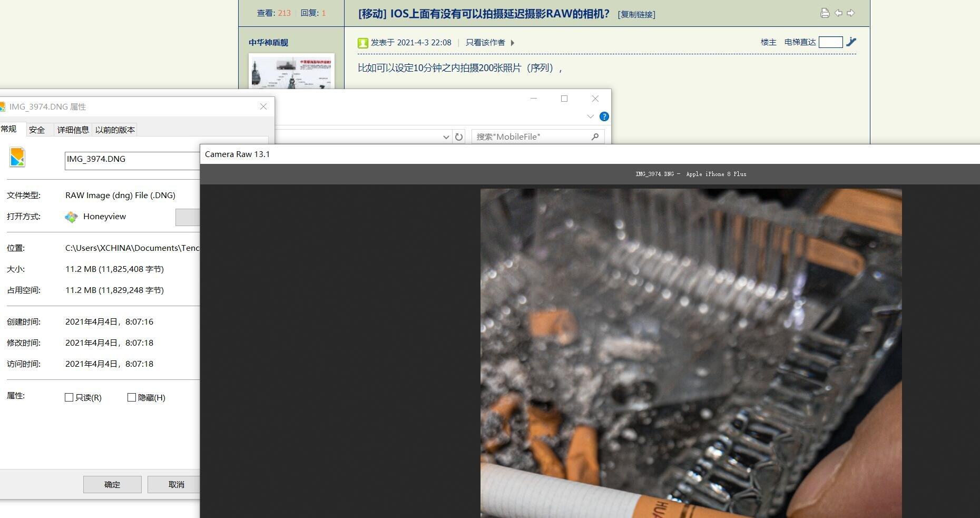
Task: Click the 搜索"MobileFile" search box
Action: point(537,137)
